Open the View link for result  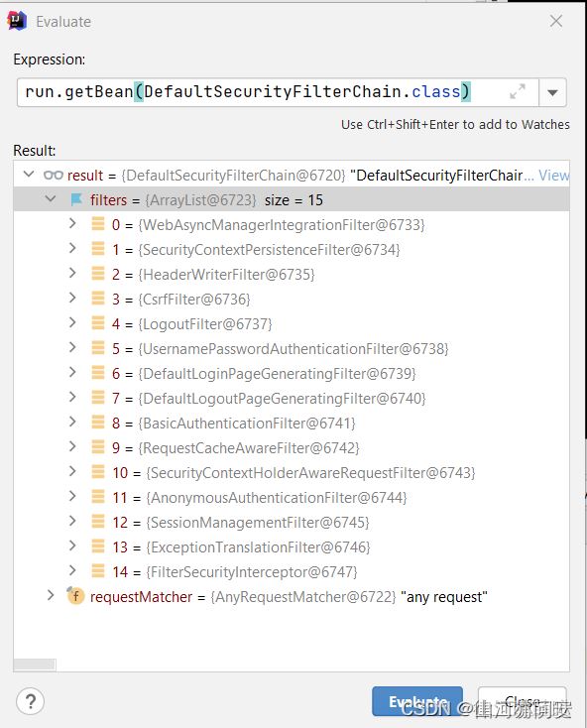[553, 175]
